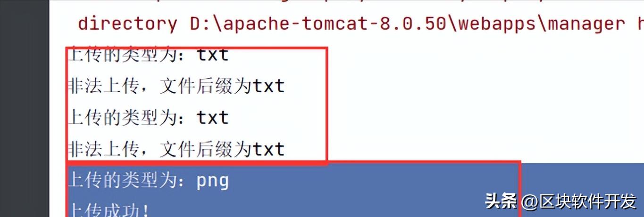
Task: Select the second '非法上传，文件后缀为txt' line
Action: [x=176, y=149]
